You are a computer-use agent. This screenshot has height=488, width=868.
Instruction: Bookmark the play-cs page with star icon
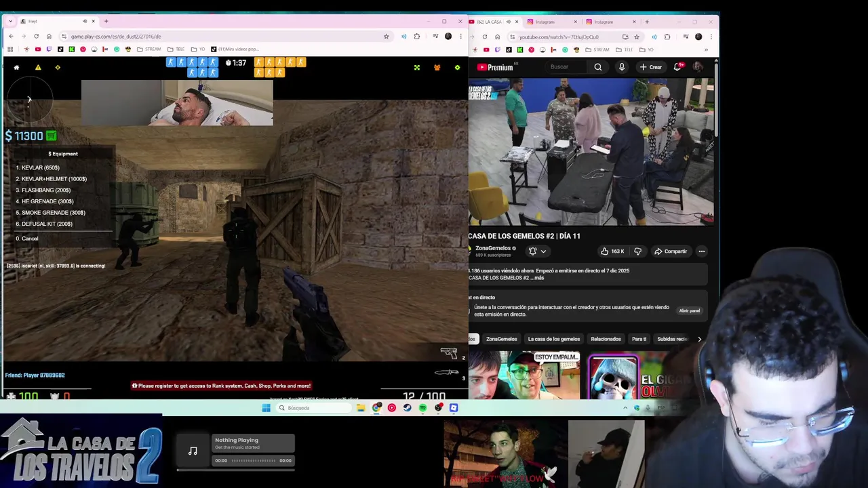pos(387,37)
